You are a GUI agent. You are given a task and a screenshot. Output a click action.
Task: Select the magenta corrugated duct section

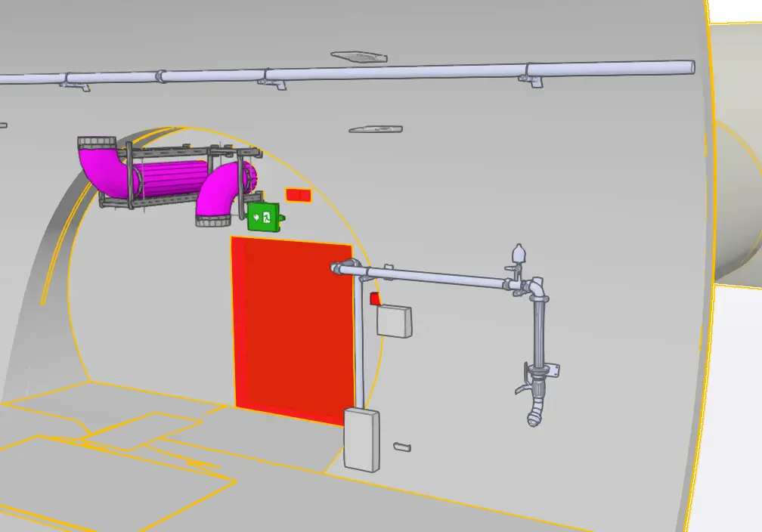pyautogui.click(x=172, y=180)
